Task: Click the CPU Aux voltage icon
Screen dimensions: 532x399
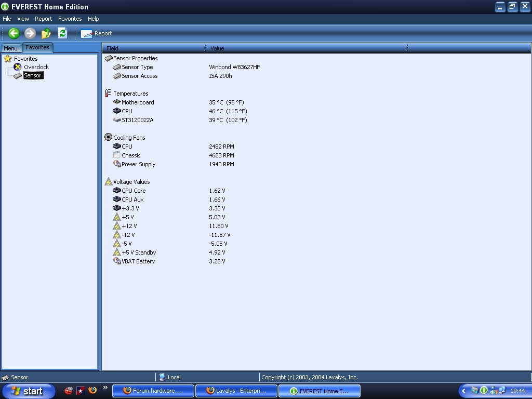Action: tap(117, 199)
